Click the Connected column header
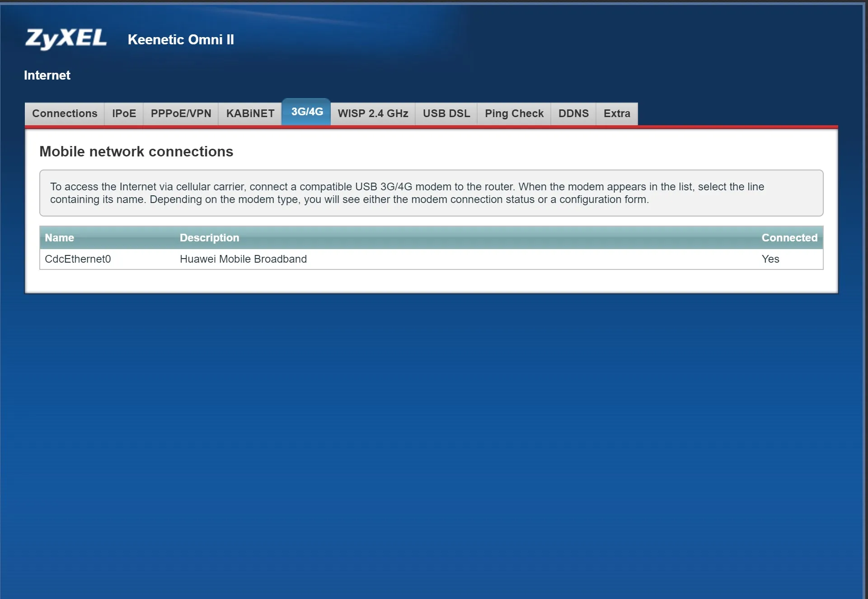The image size is (868, 599). tap(789, 238)
